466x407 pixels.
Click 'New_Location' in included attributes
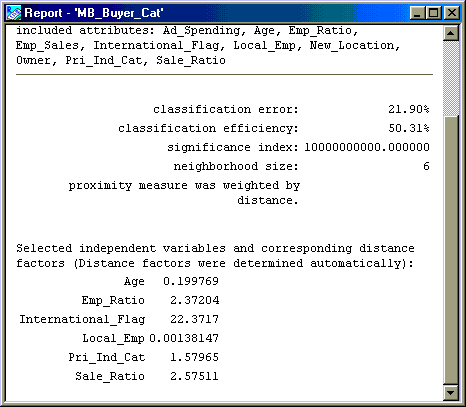pyautogui.click(x=352, y=46)
